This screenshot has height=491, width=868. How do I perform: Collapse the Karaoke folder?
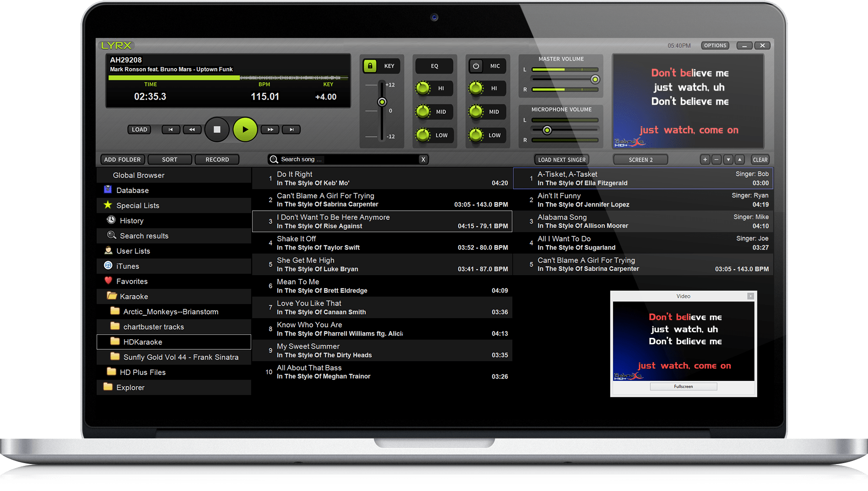[174, 296]
